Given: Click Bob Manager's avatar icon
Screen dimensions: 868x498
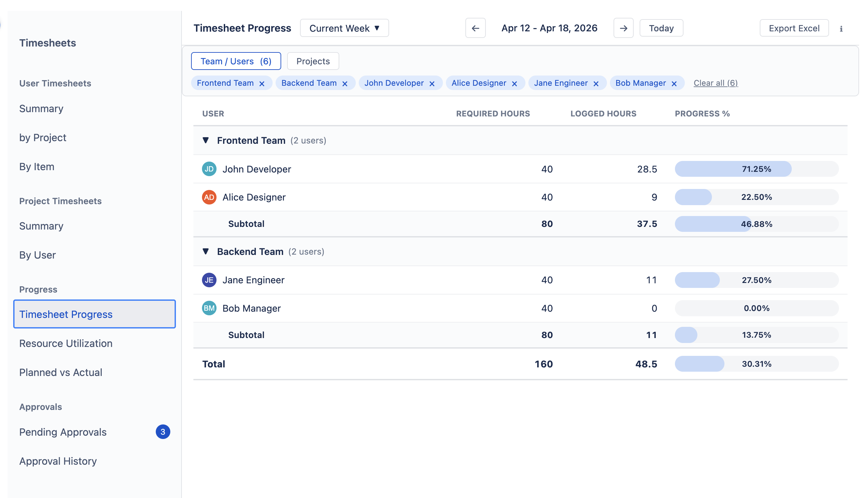Looking at the screenshot, I should (x=209, y=308).
